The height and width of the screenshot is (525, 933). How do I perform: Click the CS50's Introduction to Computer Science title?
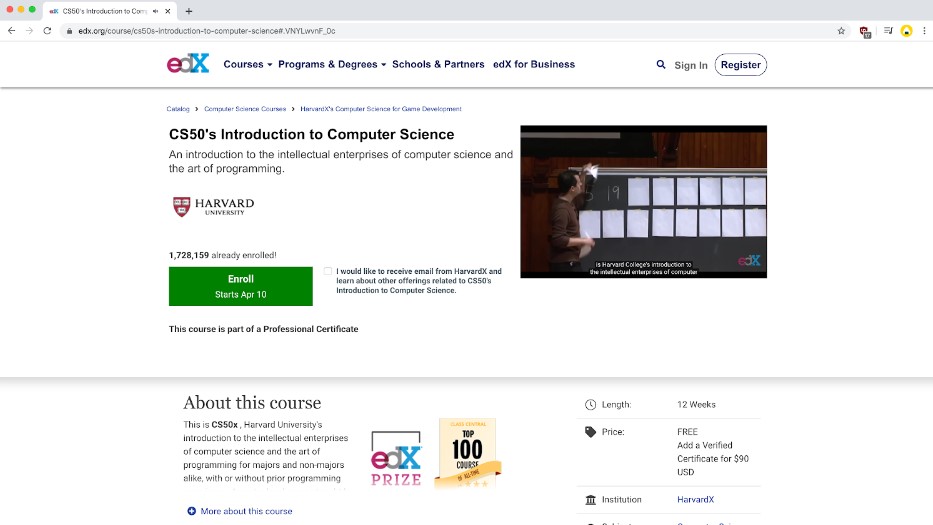click(312, 135)
